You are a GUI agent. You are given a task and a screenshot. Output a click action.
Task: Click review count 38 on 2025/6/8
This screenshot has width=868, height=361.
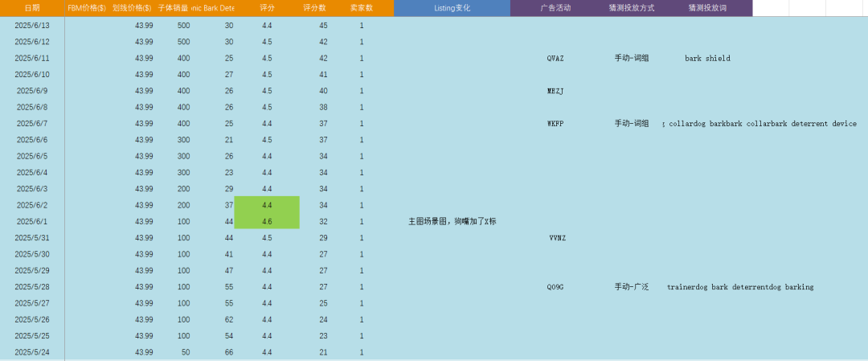click(323, 107)
